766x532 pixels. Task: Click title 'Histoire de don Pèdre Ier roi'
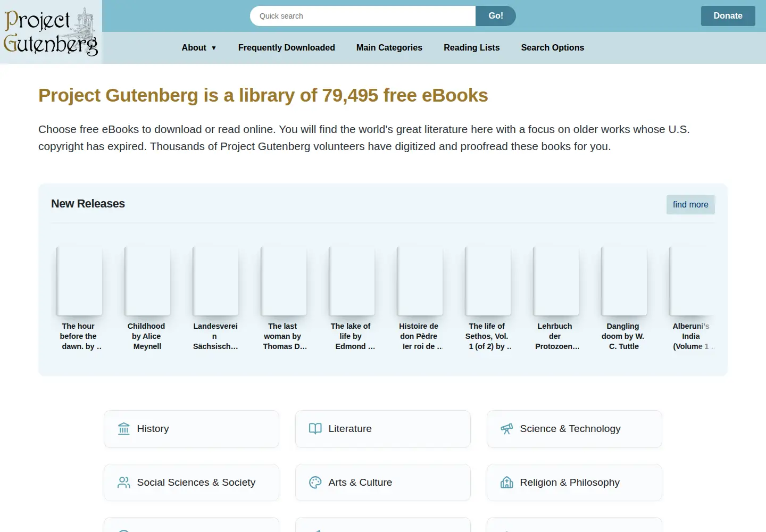(x=420, y=336)
